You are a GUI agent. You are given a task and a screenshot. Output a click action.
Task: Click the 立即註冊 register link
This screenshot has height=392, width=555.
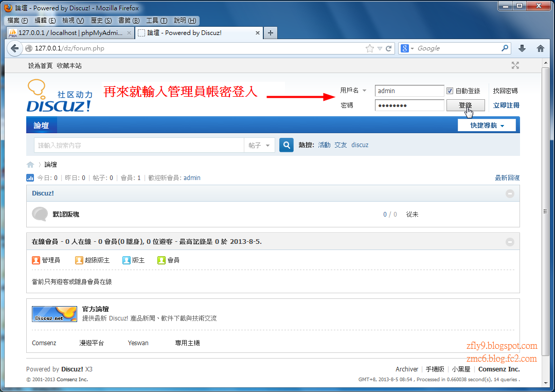click(x=506, y=105)
